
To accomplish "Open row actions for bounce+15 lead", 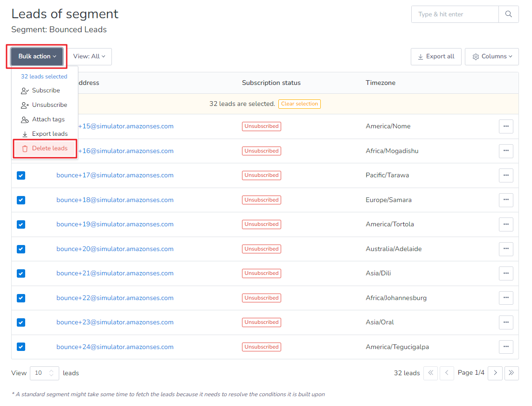I will 506,126.
